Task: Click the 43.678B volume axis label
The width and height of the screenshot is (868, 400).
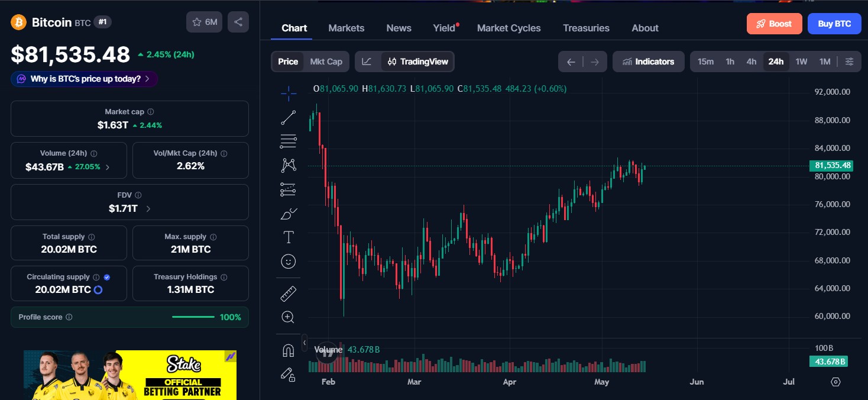Action: tap(828, 362)
